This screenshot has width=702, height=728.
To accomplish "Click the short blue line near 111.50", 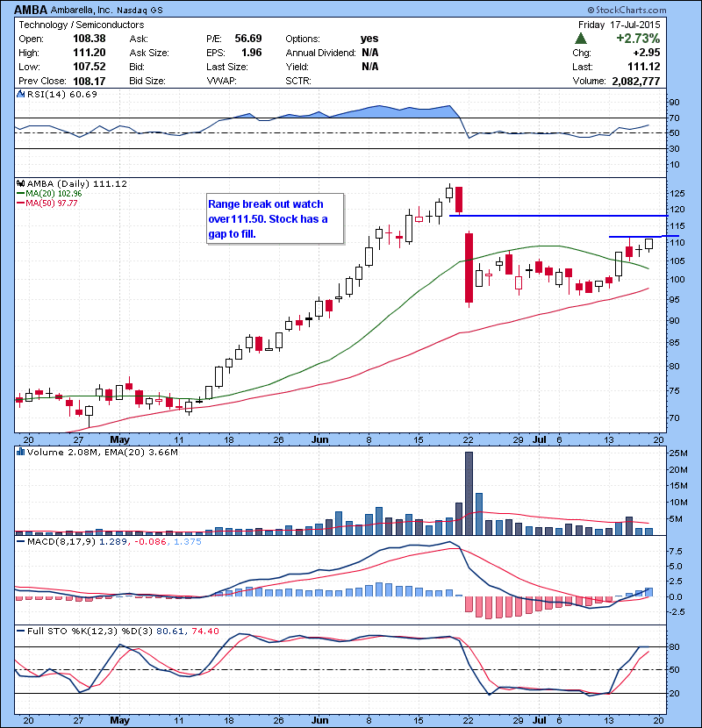I will click(643, 237).
